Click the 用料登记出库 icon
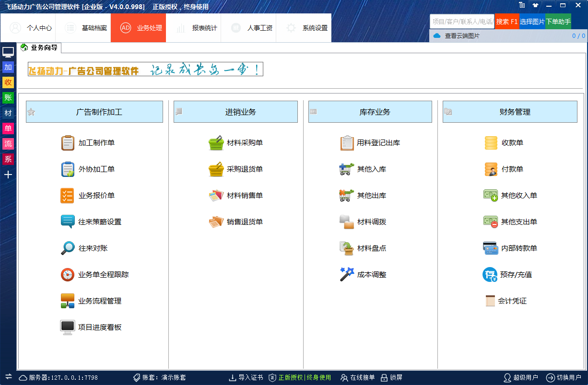 347,143
